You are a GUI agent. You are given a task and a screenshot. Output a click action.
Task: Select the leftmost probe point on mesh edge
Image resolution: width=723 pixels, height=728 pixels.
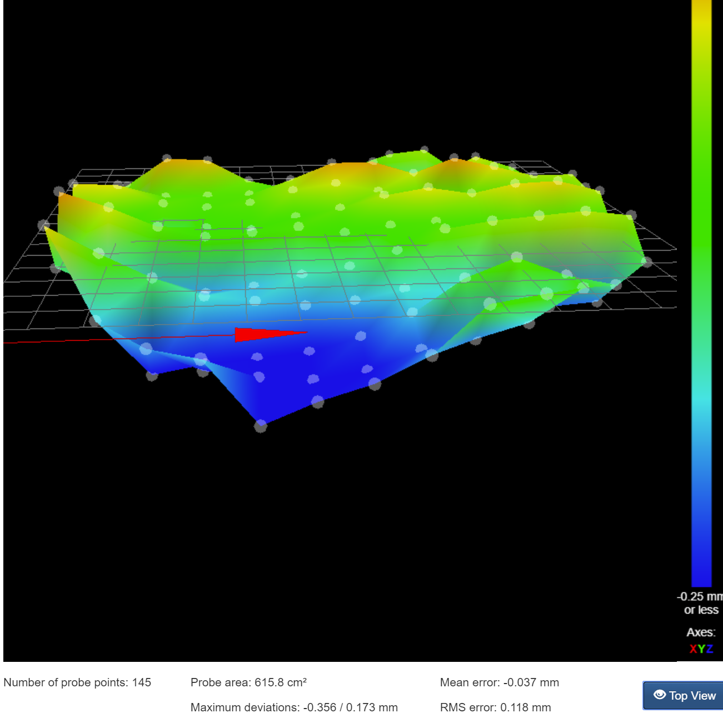[43, 225]
